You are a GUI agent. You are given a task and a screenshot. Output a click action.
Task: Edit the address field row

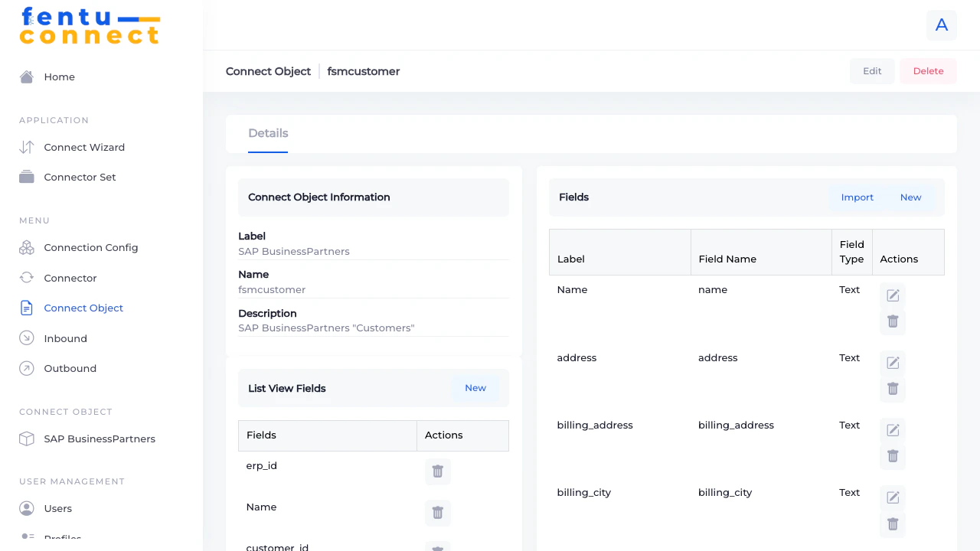pyautogui.click(x=893, y=364)
